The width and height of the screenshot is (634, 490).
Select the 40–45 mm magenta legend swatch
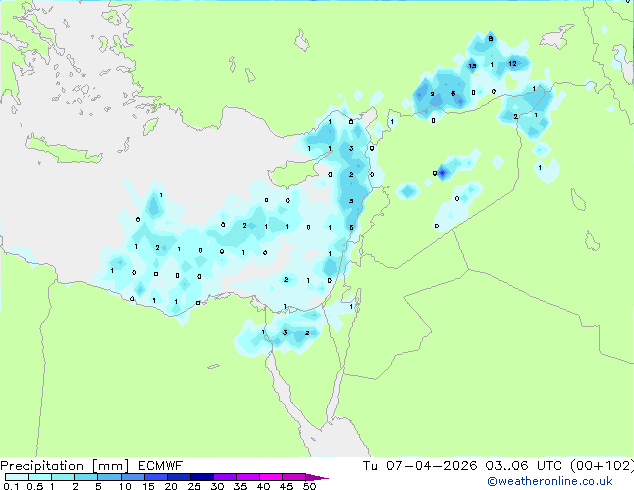point(271,477)
